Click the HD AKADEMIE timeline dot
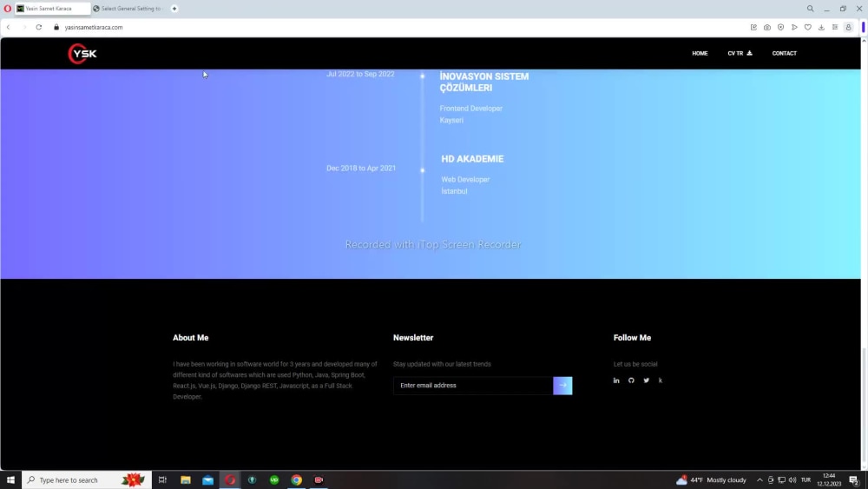868x489 pixels. tap(423, 170)
